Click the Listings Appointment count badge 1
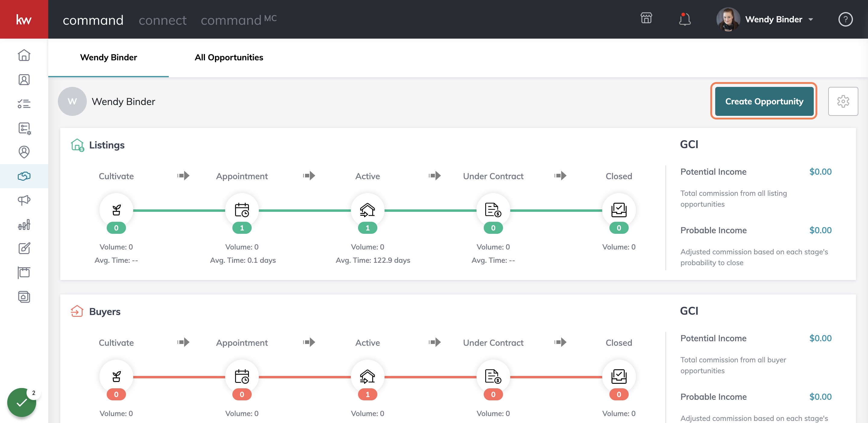 pos(242,228)
